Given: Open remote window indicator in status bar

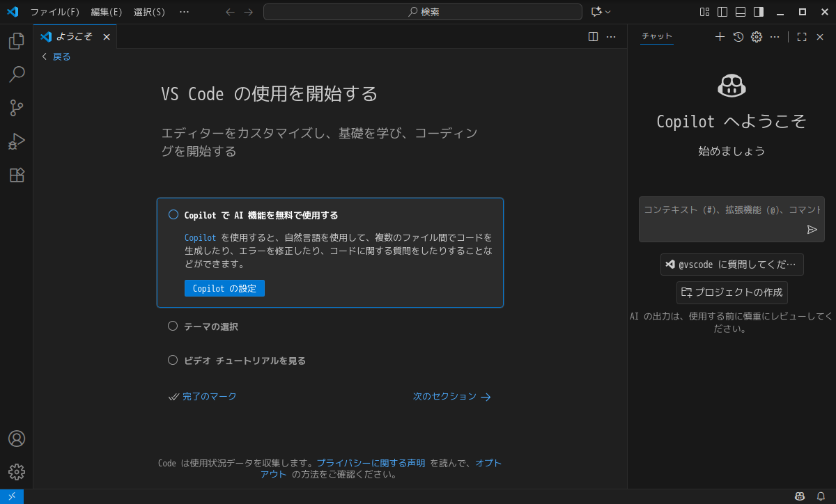Looking at the screenshot, I should click(12, 496).
